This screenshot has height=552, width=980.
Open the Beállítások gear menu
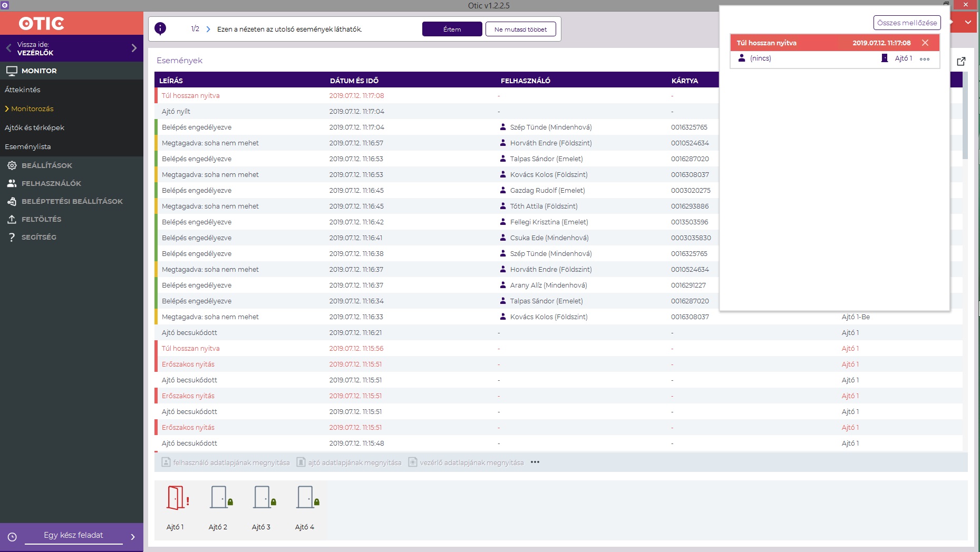point(12,165)
